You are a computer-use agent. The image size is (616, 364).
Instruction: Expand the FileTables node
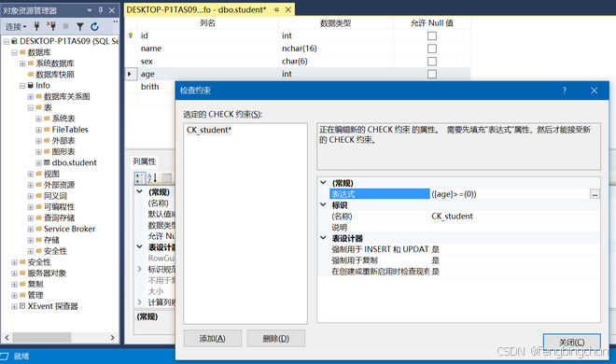point(38,130)
